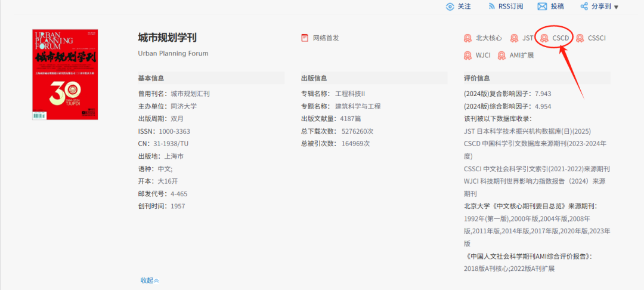644x290 pixels.
Task: Click the postal code 4-465
Action: coord(179,194)
